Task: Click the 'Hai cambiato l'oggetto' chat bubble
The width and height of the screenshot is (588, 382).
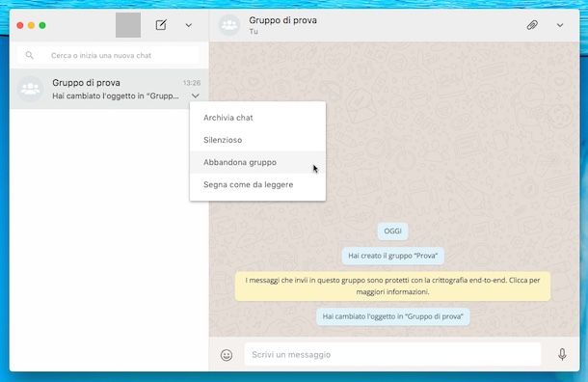Action: click(x=392, y=316)
